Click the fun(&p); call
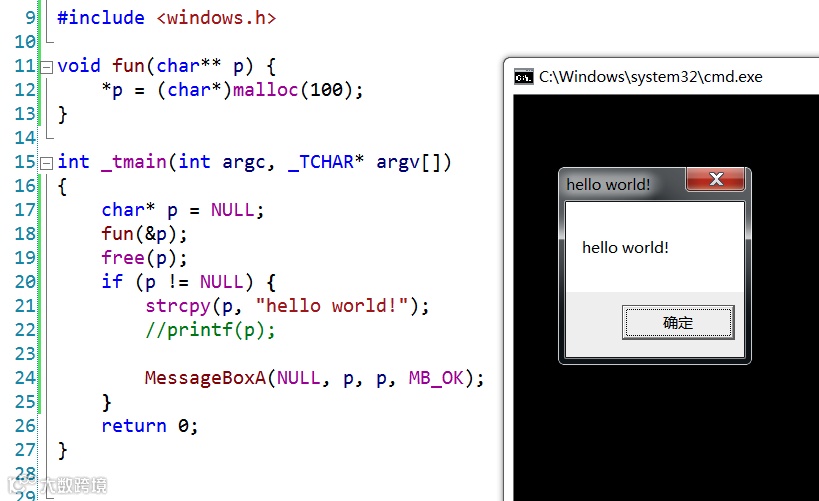 point(144,234)
